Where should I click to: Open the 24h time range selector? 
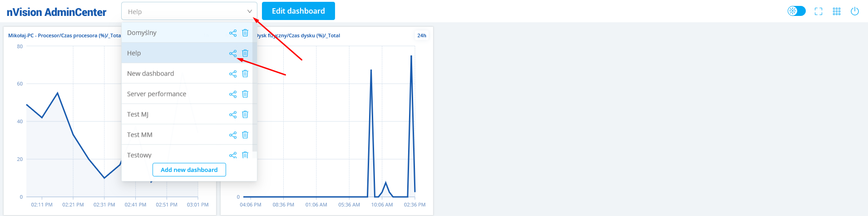coord(422,35)
